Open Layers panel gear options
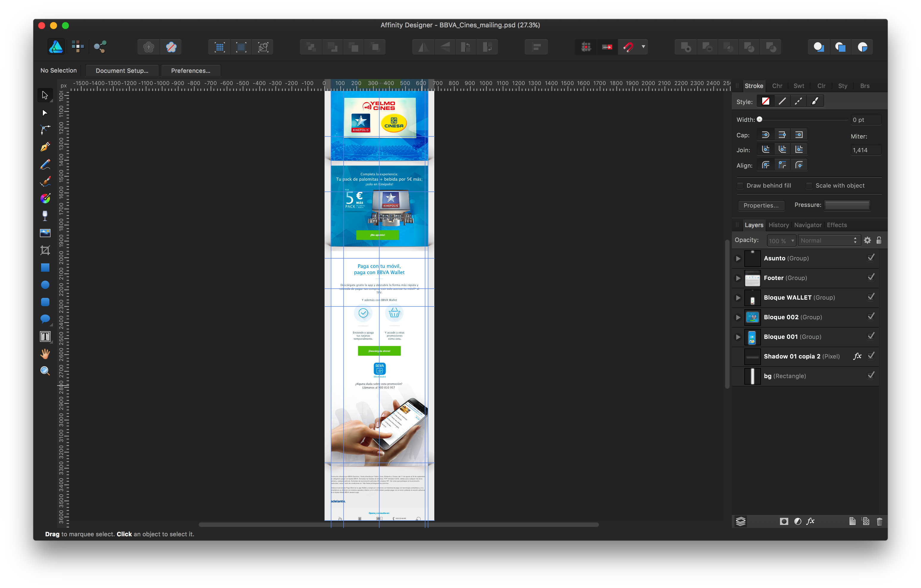Image resolution: width=921 pixels, height=588 pixels. [x=867, y=240]
